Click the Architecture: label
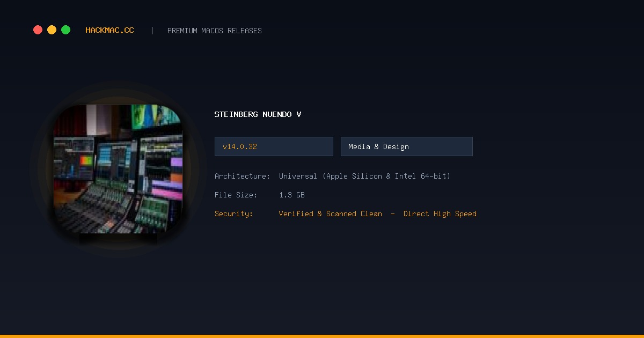The image size is (644, 338). (242, 176)
